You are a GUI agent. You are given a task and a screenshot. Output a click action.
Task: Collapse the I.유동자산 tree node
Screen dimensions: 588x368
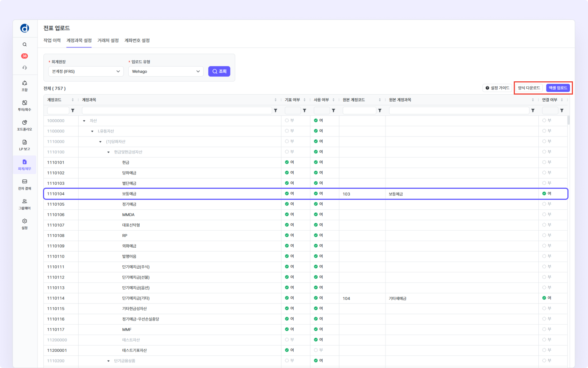click(x=92, y=131)
